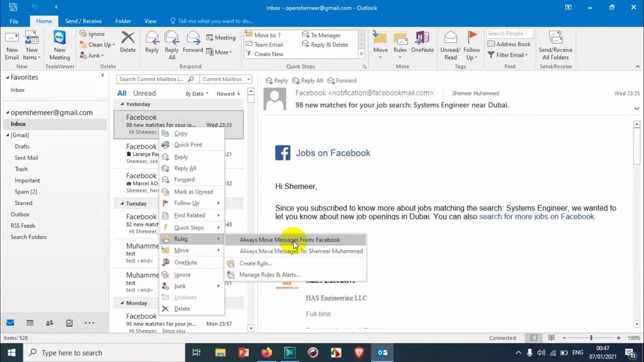Open OneNote from the ribbon
Image resolution: width=644 pixels, height=362 pixels.
point(422,42)
